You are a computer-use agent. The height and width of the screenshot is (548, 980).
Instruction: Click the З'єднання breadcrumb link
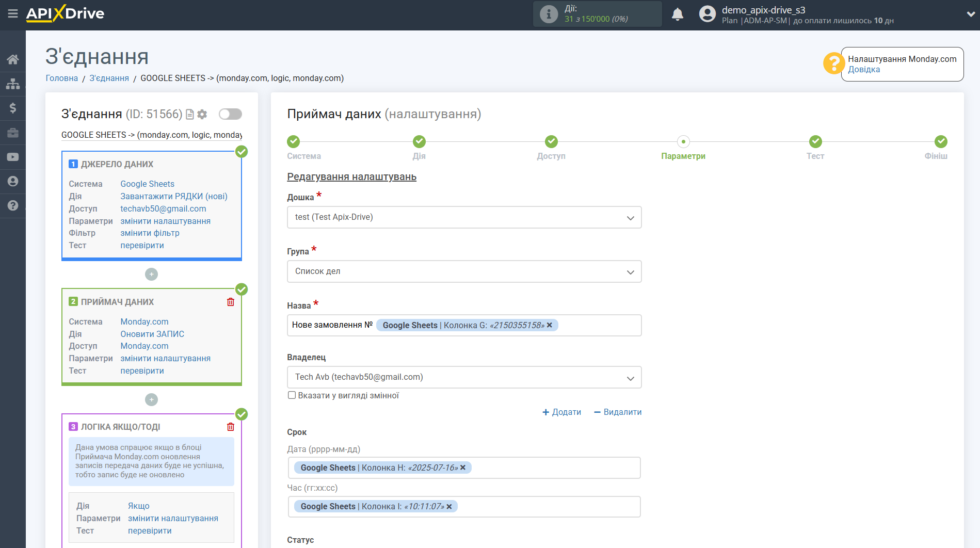coord(109,78)
